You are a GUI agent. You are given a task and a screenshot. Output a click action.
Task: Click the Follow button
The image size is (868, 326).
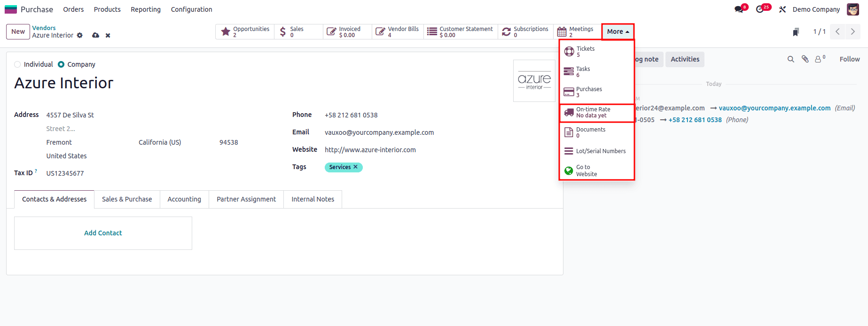[x=850, y=59]
